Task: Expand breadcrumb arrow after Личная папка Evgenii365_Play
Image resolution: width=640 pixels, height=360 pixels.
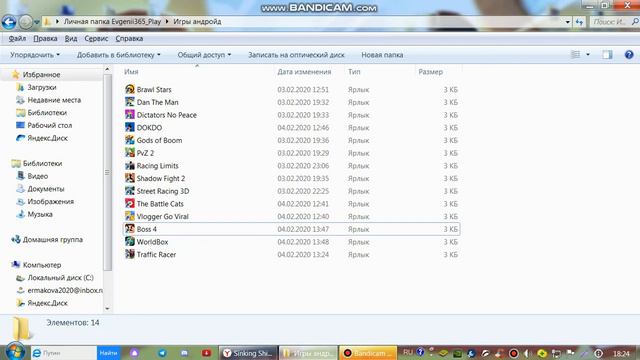Action: [167, 22]
